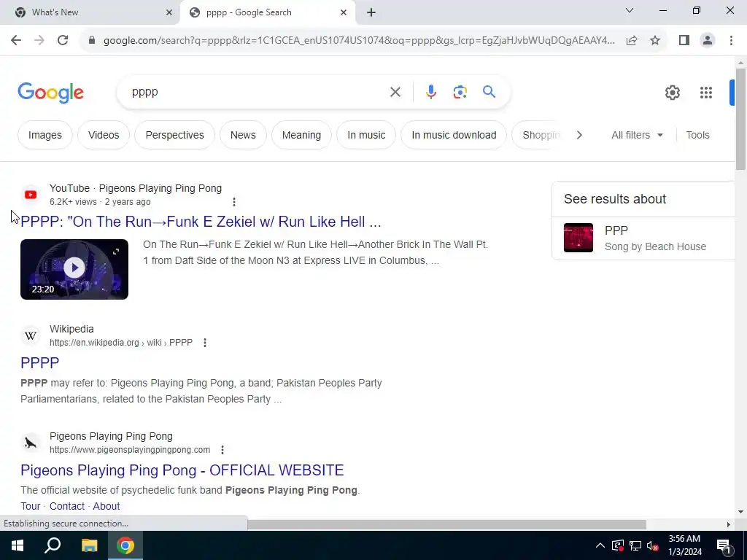The height and width of the screenshot is (560, 747).
Task: Select the Perspectives filter
Action: point(174,135)
